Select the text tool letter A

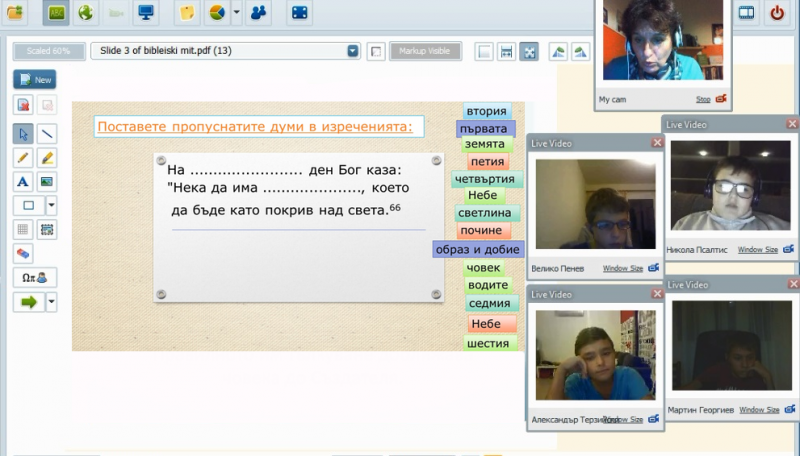point(23,182)
